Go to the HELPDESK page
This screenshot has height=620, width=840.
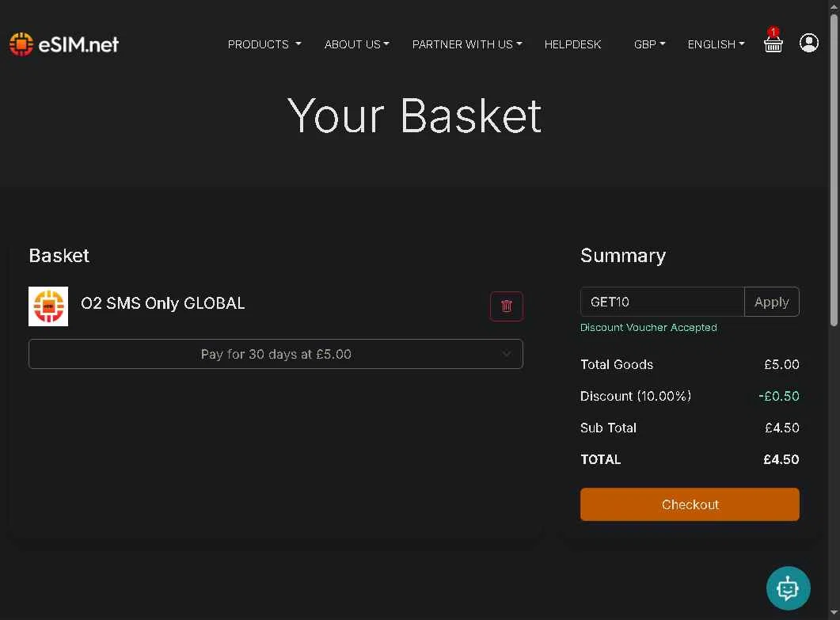coord(572,44)
